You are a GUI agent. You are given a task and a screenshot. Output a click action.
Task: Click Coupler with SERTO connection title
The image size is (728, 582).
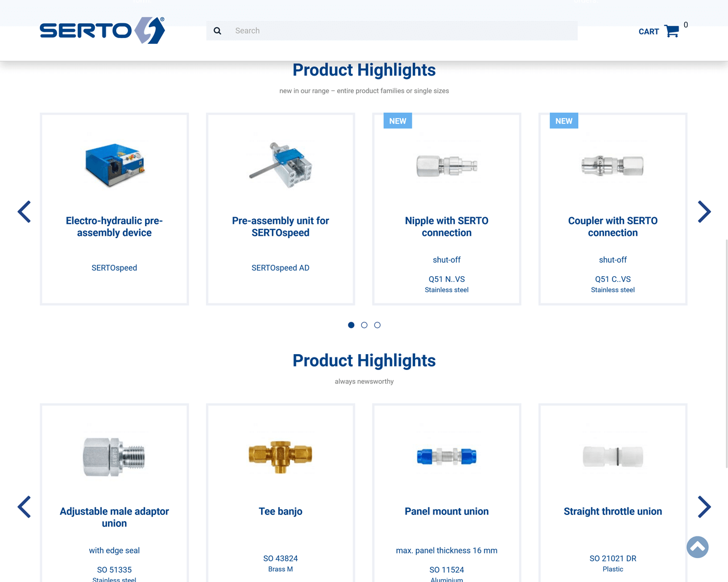tap(613, 227)
